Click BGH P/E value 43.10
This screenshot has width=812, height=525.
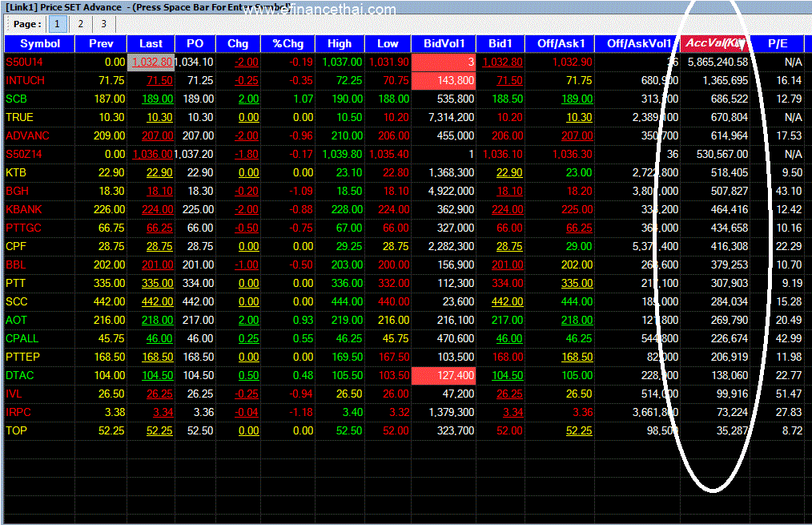pos(789,192)
